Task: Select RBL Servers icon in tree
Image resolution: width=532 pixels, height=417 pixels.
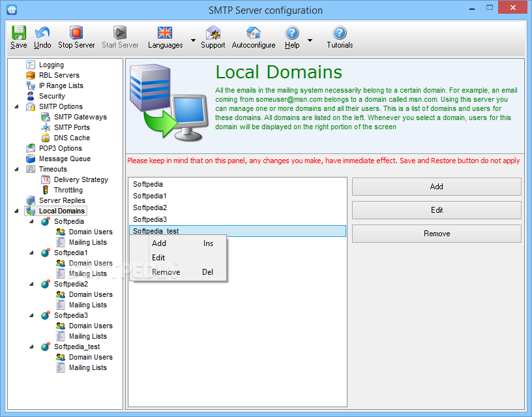Action: (x=31, y=75)
